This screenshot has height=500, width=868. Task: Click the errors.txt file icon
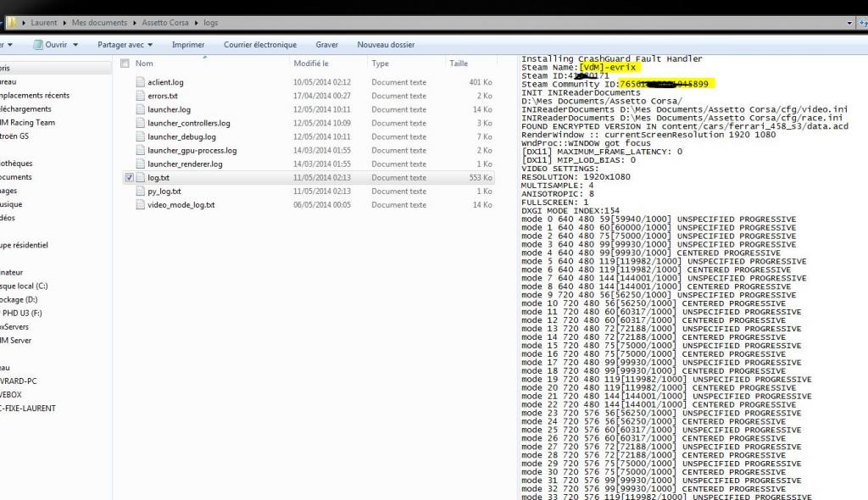140,96
